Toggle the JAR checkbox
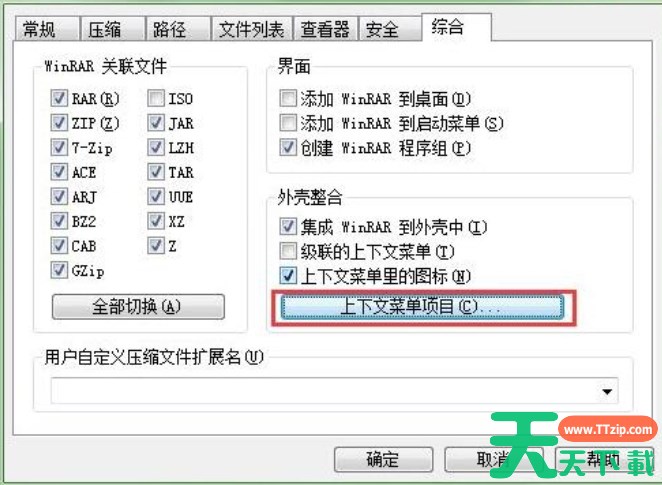The height and width of the screenshot is (485, 662). [x=156, y=123]
